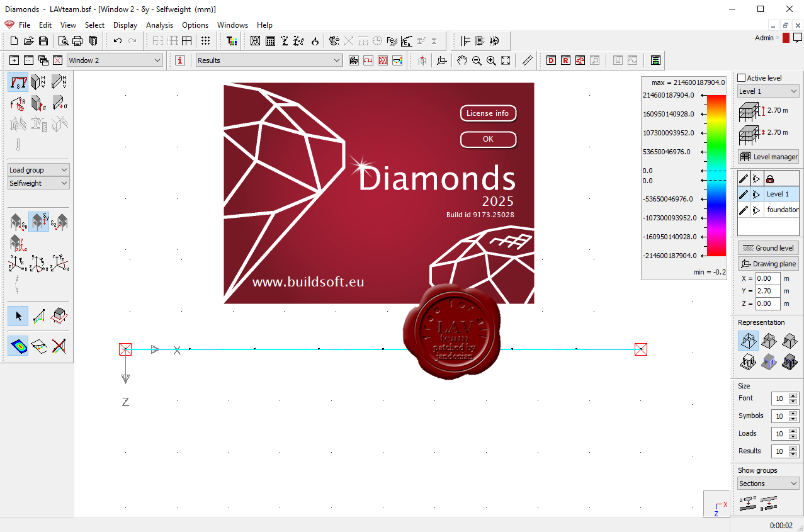This screenshot has width=804, height=532.
Task: Open print preview from the toolbar
Action: pos(63,41)
